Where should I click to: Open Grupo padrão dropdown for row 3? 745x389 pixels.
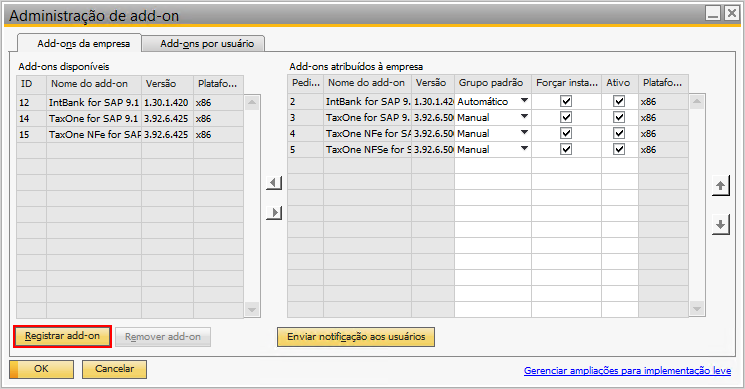tap(524, 117)
